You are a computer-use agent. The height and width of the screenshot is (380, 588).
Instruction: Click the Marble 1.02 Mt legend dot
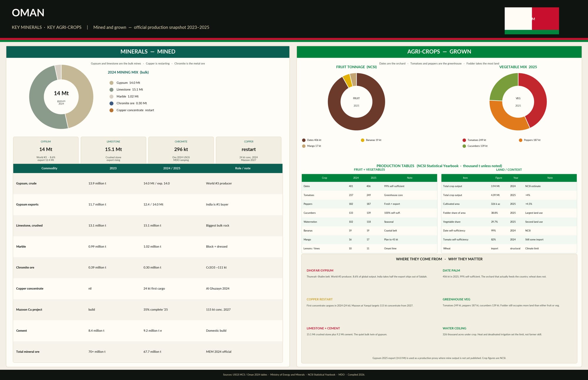coord(111,97)
